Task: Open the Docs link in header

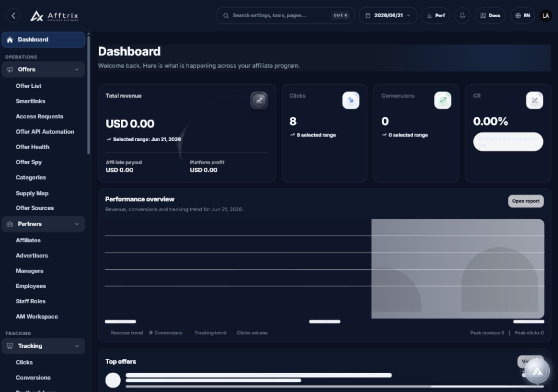Action: [490, 16]
